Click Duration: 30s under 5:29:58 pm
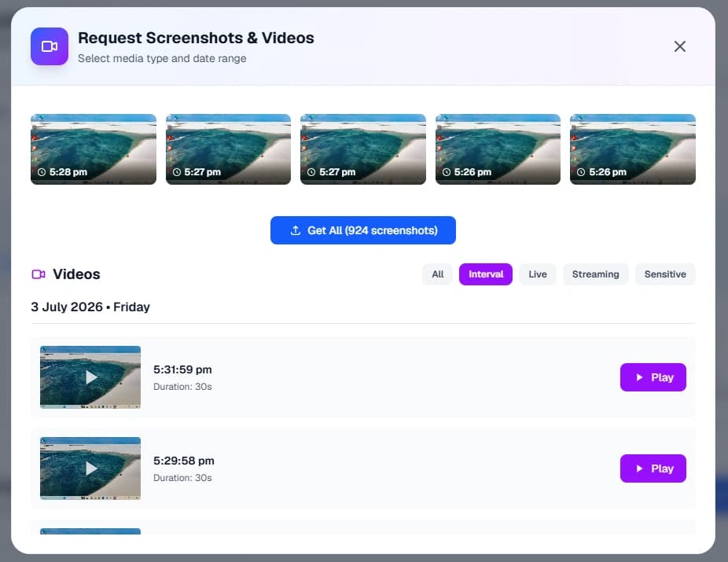Screen dimensions: 728x562 182,478
